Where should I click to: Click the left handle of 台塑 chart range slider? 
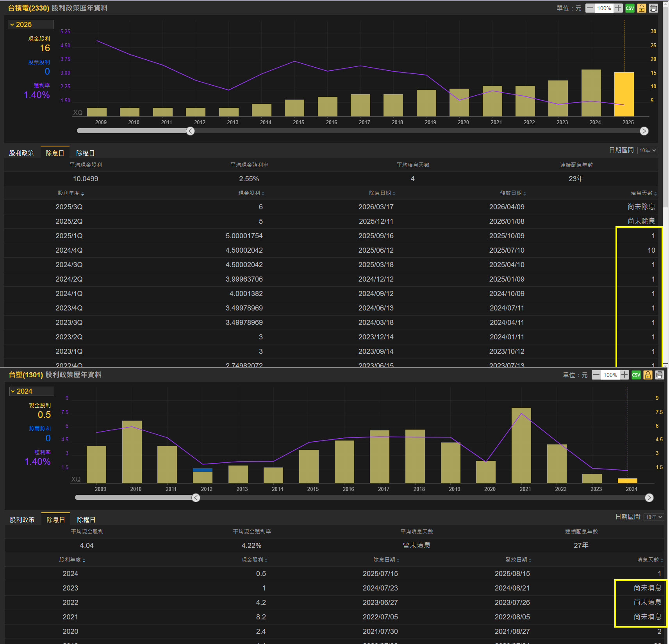pos(196,498)
